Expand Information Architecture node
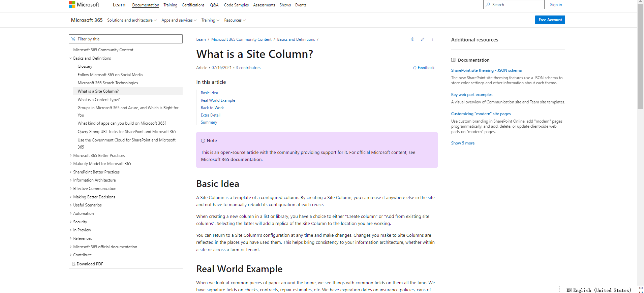The height and width of the screenshot is (293, 644). coord(70,180)
